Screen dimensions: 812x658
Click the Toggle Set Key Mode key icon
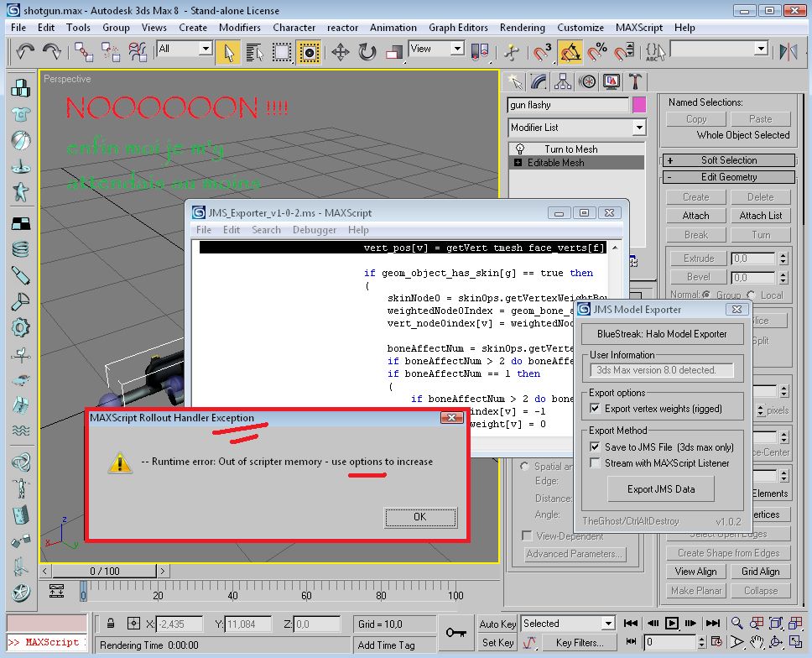click(455, 633)
